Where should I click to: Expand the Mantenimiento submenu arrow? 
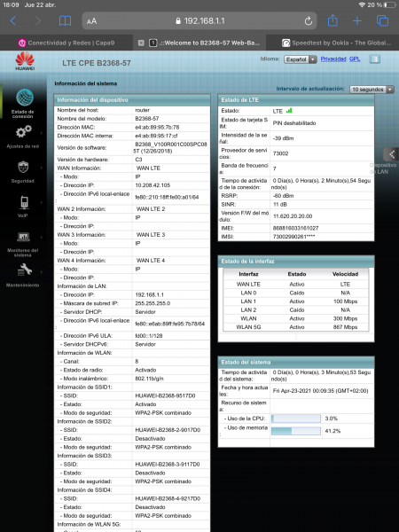click(42, 272)
